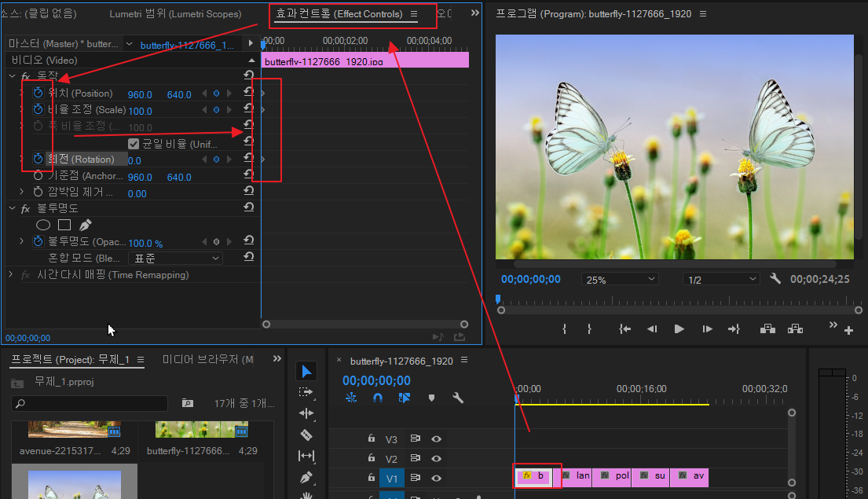The height and width of the screenshot is (499, 868).
Task: Collapse the Motion effect group
Action: tap(13, 75)
